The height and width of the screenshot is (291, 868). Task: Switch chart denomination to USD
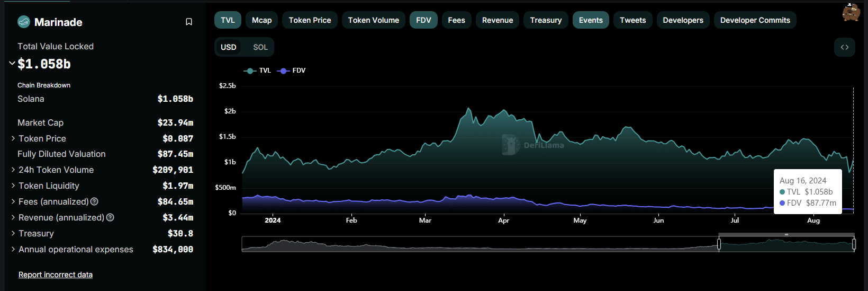click(x=229, y=47)
